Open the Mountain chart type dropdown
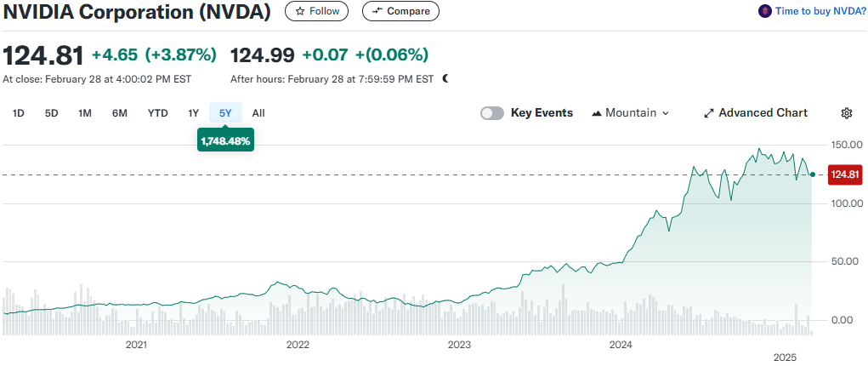The height and width of the screenshot is (366, 868). (631, 113)
